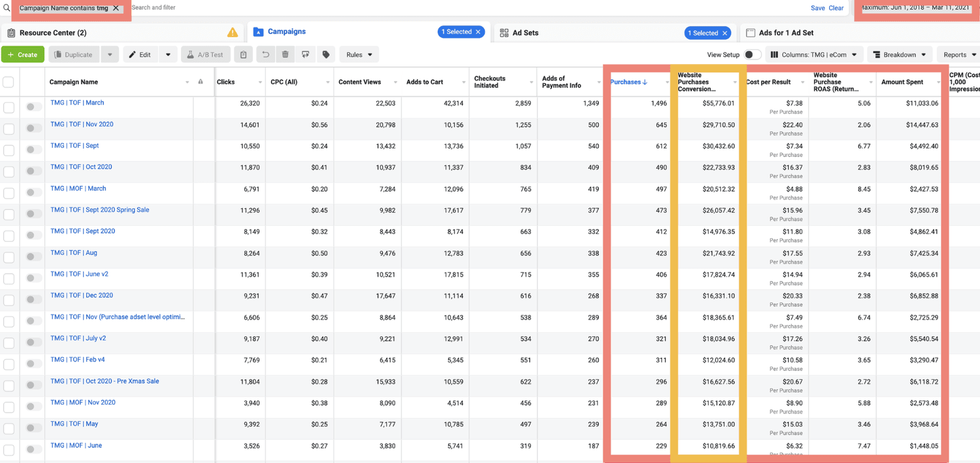Click the trash delete icon in toolbar
980x463 pixels.
click(x=285, y=55)
